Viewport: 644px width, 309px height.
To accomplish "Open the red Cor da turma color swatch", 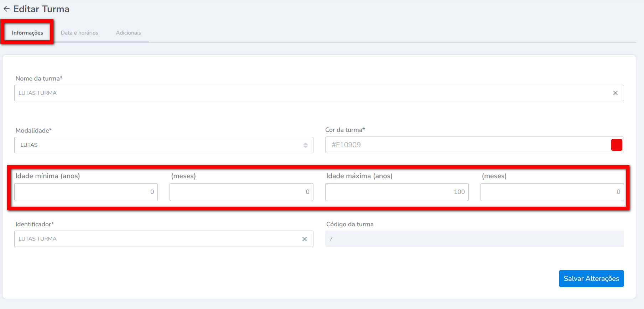I will 616,145.
